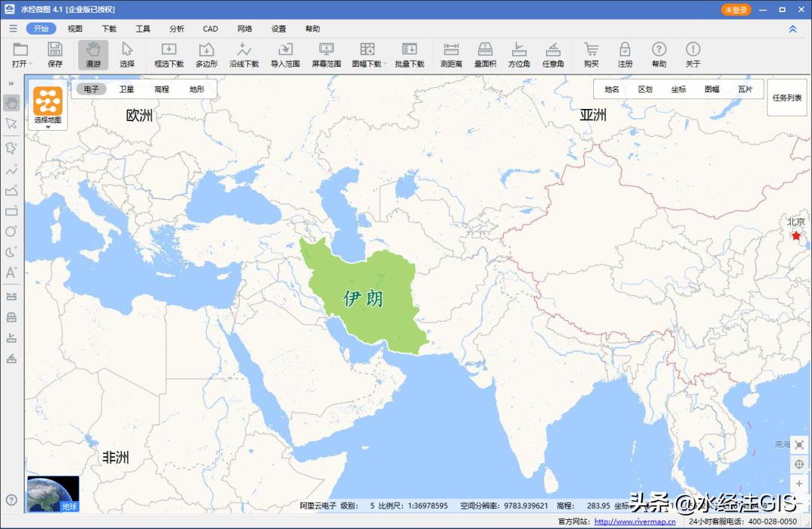Select the left sidebar arrow pointer tool
The width and height of the screenshot is (812, 529).
(11, 123)
